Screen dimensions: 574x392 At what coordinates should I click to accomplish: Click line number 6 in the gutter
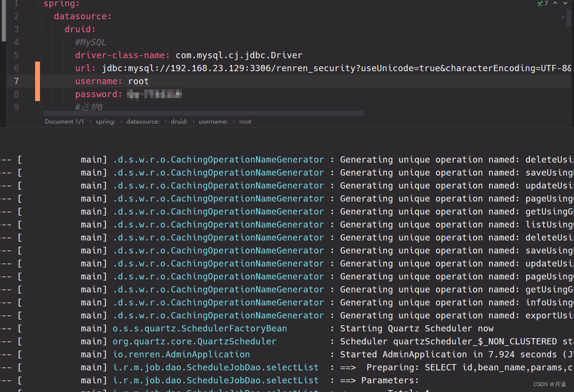(16, 68)
